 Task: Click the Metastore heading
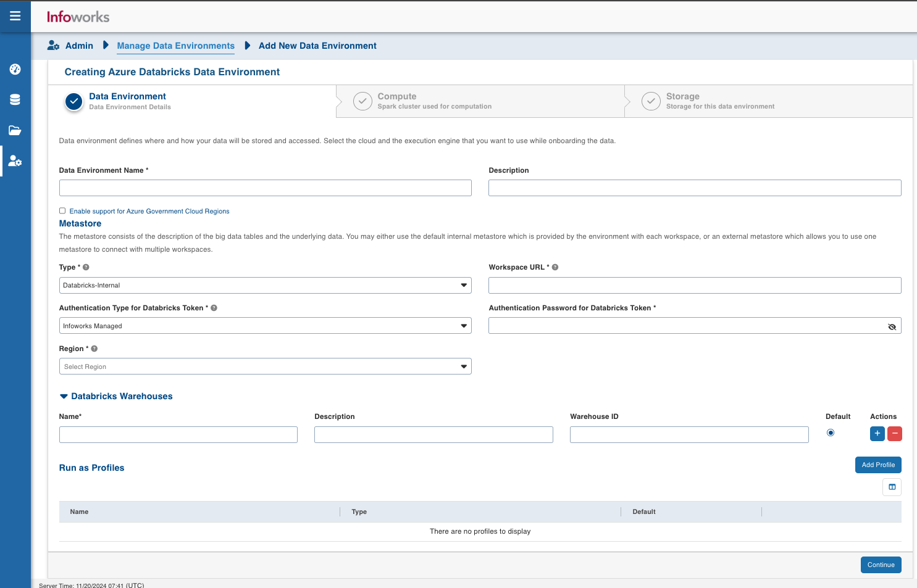(80, 223)
